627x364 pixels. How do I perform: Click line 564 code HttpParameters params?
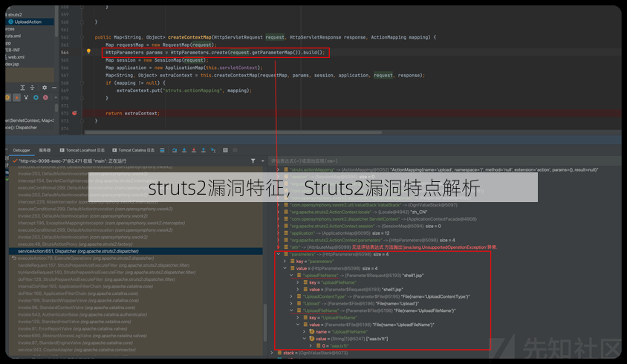coord(215,53)
